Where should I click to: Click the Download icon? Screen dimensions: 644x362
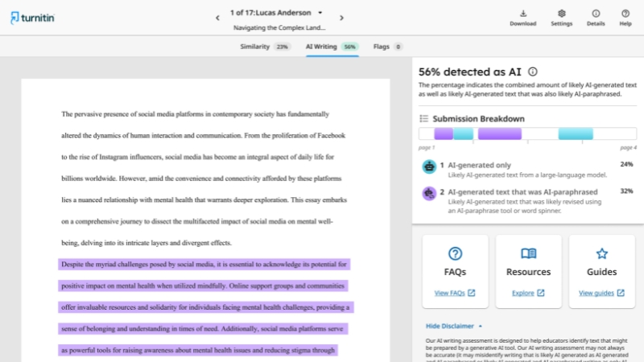point(522,14)
